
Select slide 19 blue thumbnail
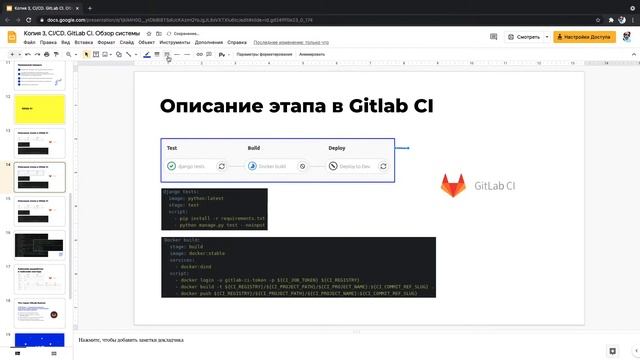click(40, 340)
